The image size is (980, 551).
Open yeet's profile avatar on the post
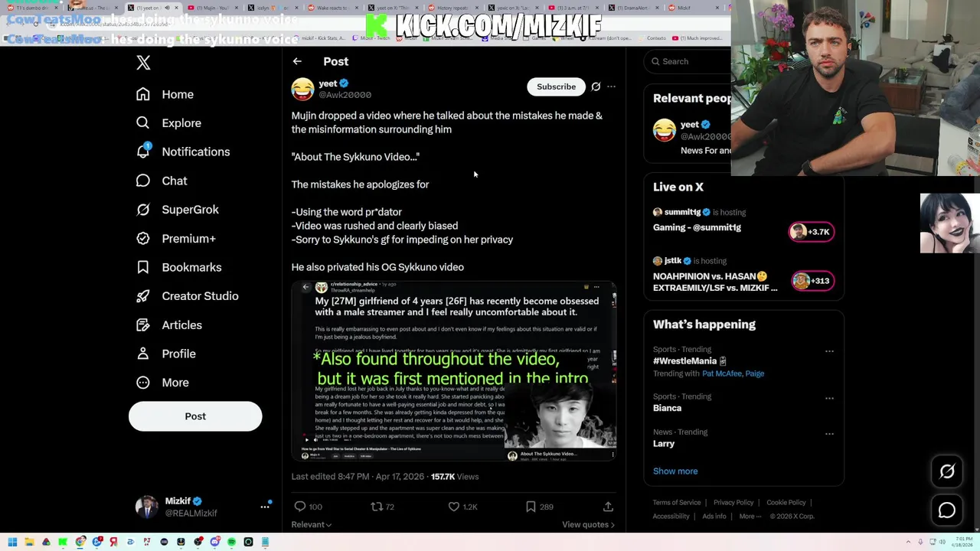point(302,89)
